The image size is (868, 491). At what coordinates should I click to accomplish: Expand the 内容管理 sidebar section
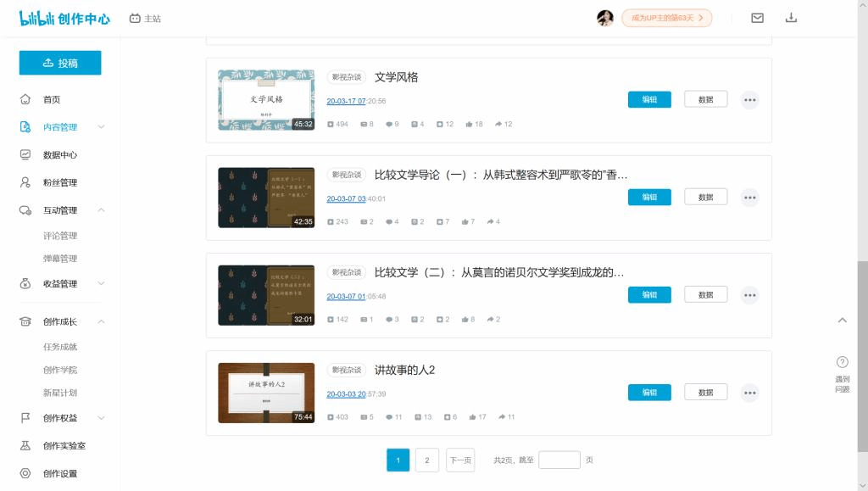click(x=61, y=127)
